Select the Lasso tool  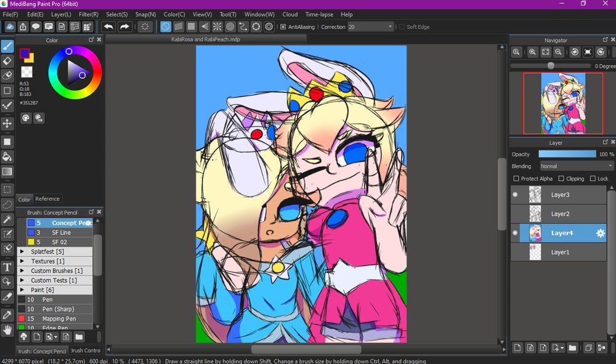(x=7, y=204)
